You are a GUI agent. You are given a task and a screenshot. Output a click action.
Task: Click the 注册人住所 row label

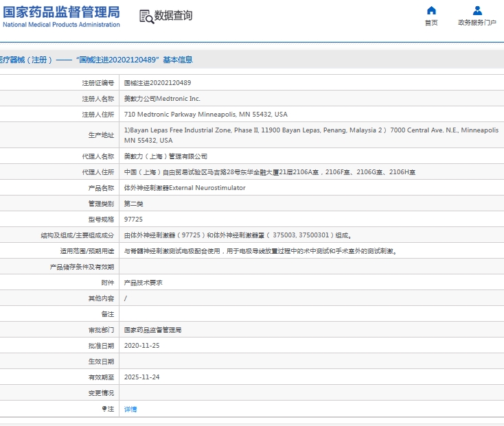tap(98, 115)
